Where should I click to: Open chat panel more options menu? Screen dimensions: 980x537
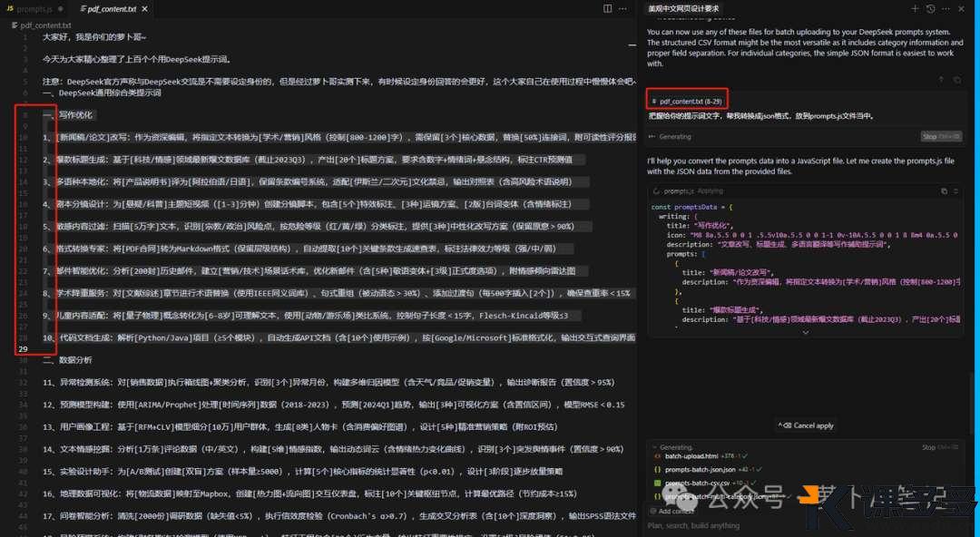pos(946,9)
